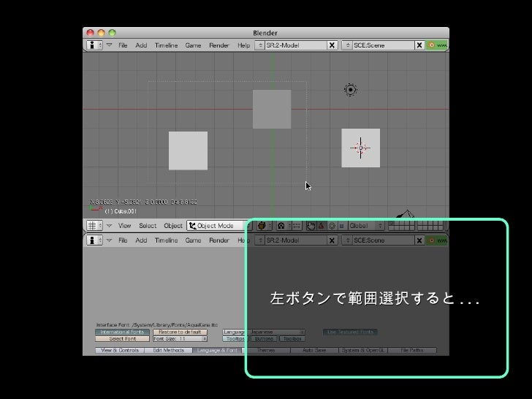
Task: Open the File menu in top header
Action: (123, 45)
